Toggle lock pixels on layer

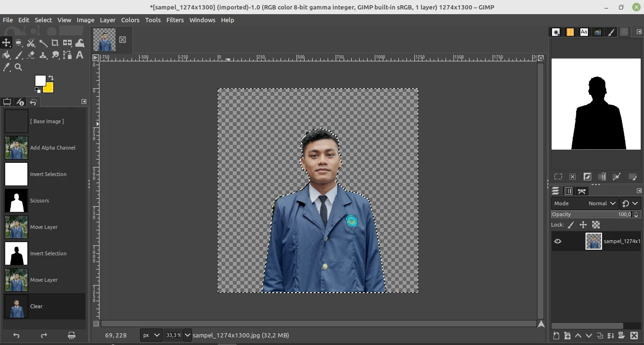(570, 225)
